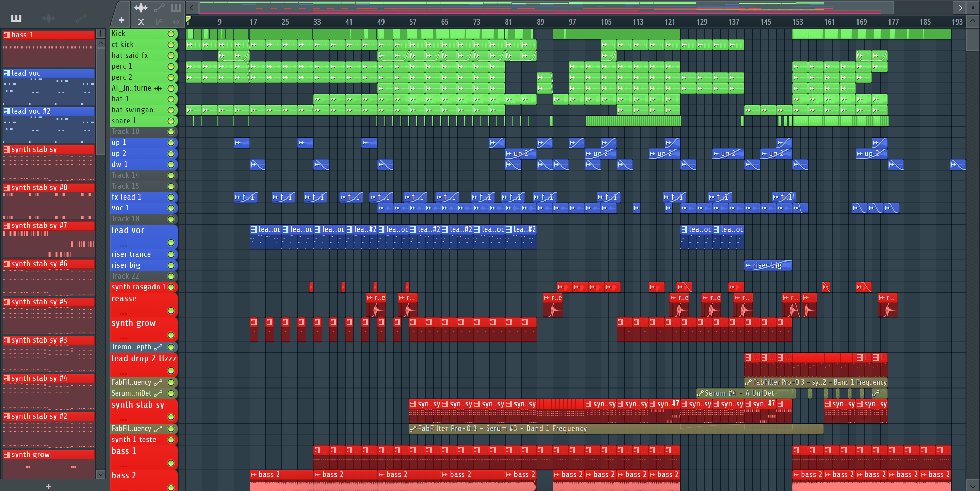
Task: Click the add track plus button
Action: pos(121,20)
